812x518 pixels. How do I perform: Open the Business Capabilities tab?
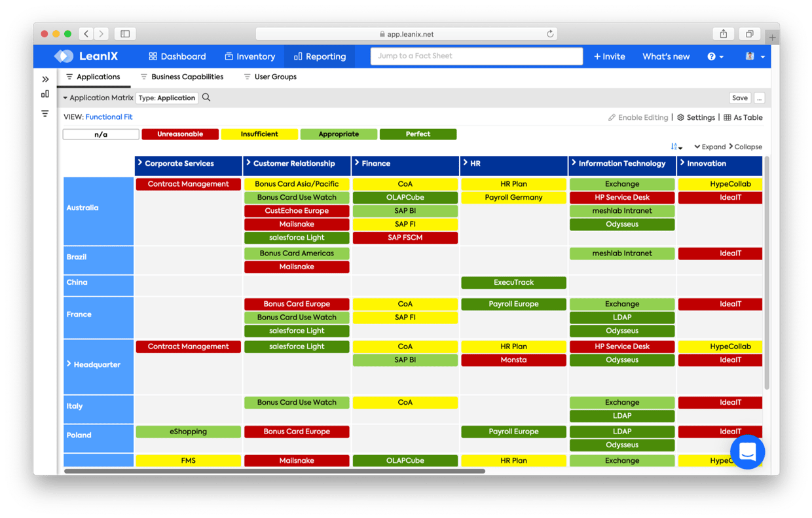pos(187,77)
